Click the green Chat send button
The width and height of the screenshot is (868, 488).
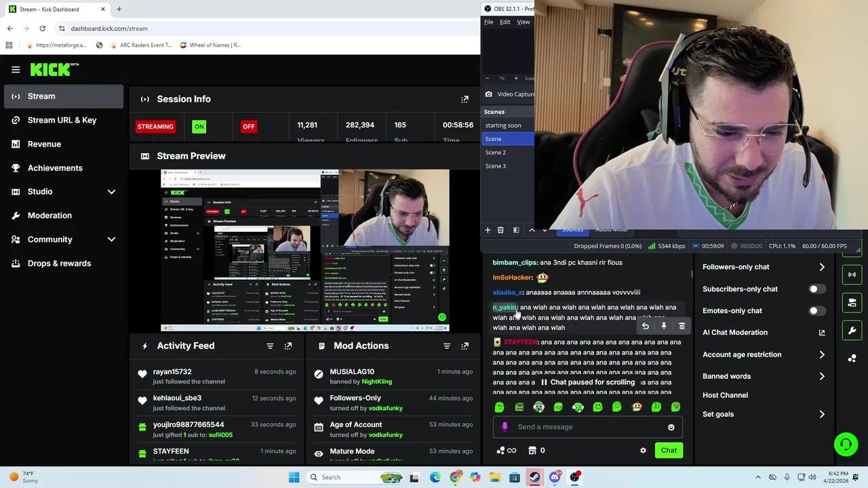(669, 450)
